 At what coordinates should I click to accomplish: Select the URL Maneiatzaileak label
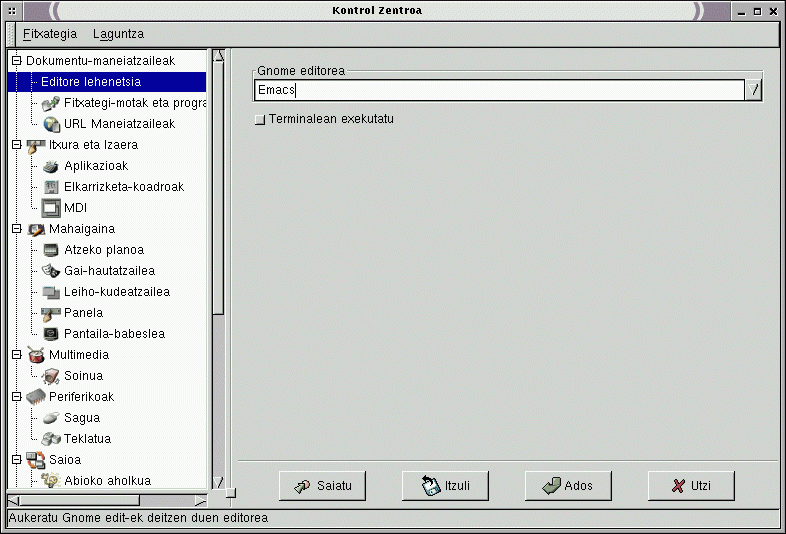point(119,124)
